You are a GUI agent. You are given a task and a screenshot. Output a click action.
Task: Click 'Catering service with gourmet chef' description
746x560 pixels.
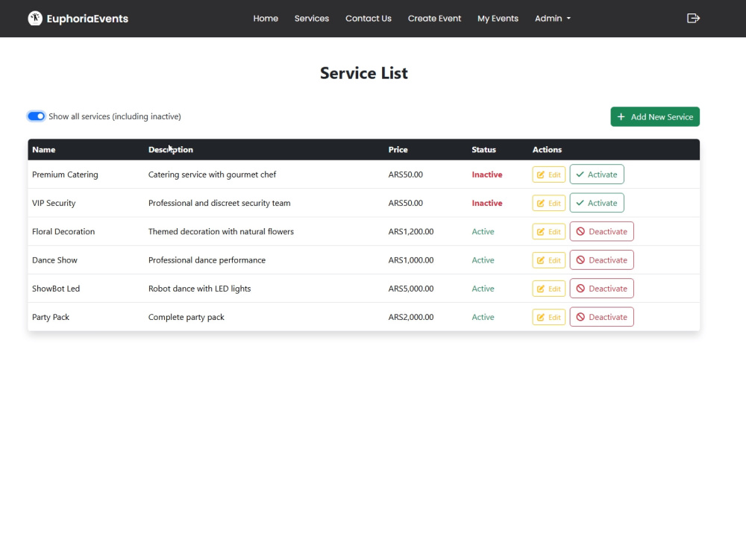(212, 174)
